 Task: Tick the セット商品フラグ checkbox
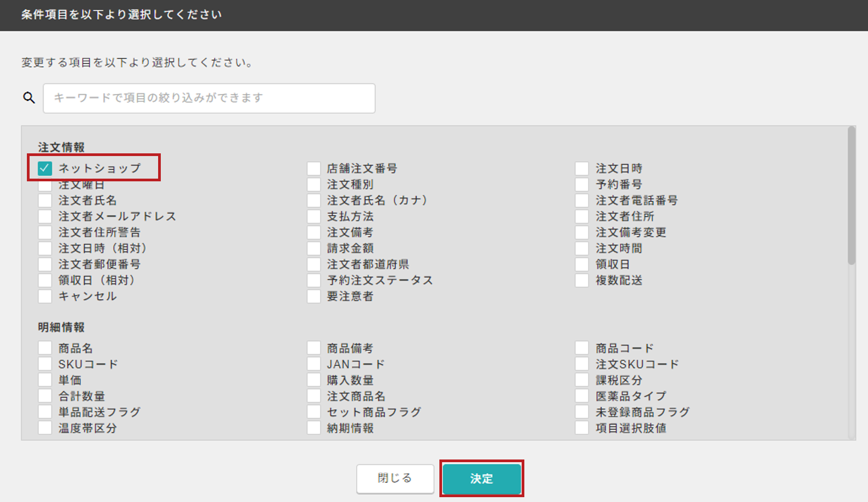(x=314, y=412)
